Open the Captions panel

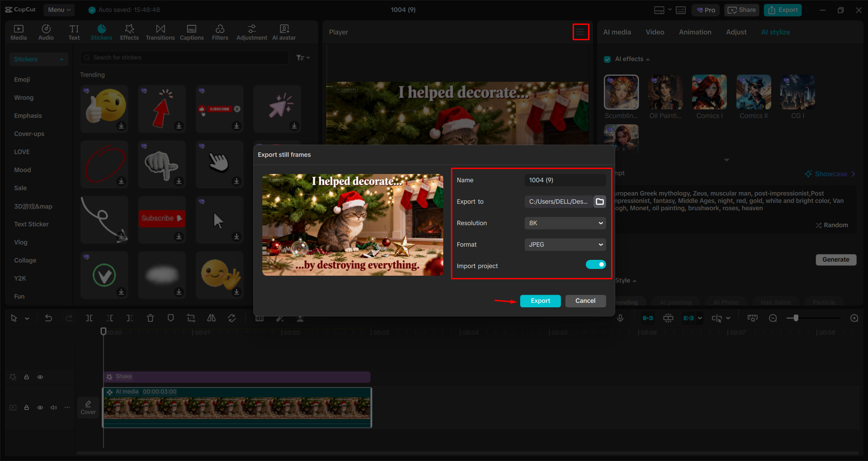tap(191, 32)
